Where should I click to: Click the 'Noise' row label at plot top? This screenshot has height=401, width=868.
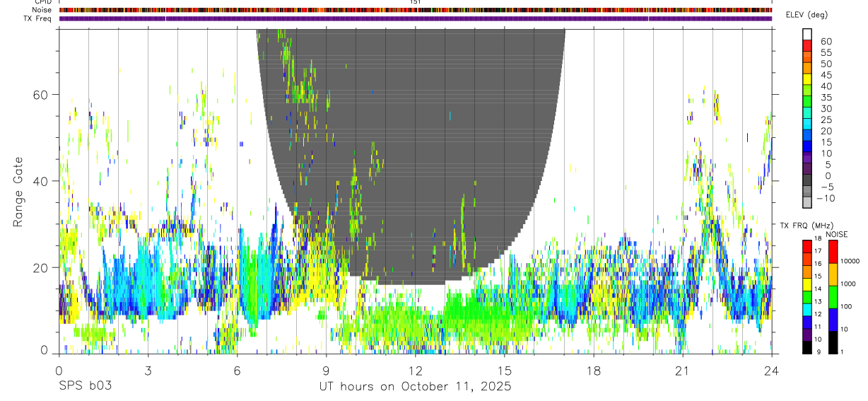42,10
